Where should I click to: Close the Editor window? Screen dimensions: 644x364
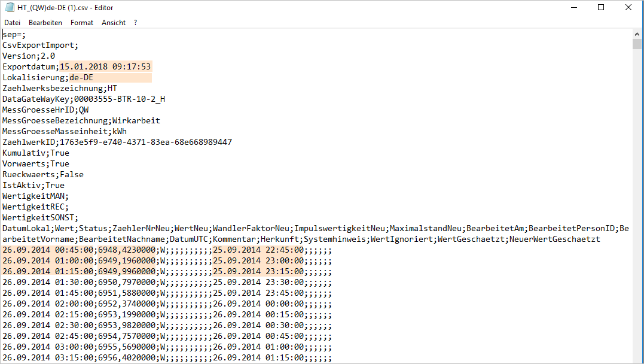(x=628, y=7)
